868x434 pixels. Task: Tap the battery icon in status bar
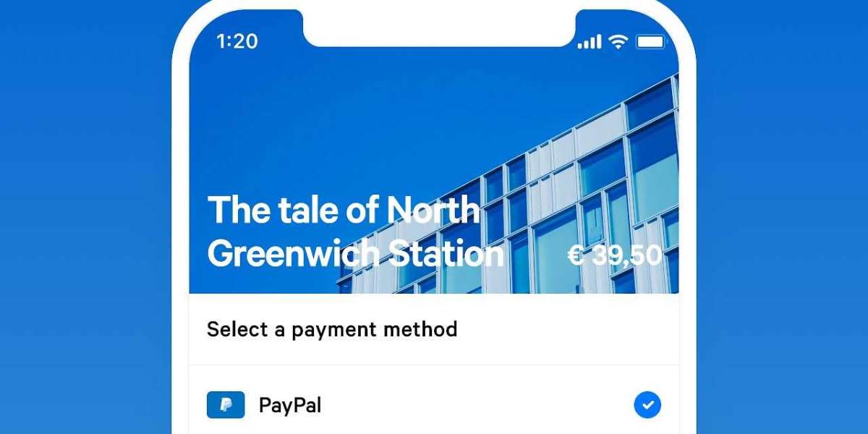(650, 42)
